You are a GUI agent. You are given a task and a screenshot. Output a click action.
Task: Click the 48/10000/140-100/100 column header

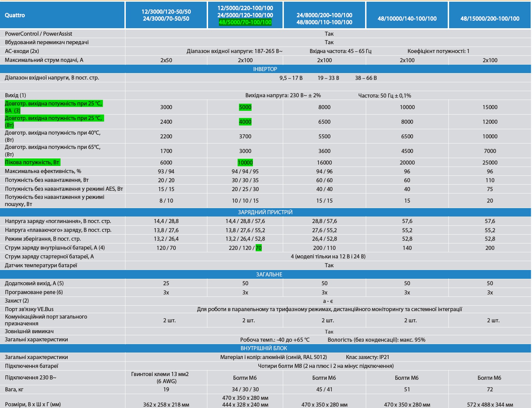click(407, 19)
